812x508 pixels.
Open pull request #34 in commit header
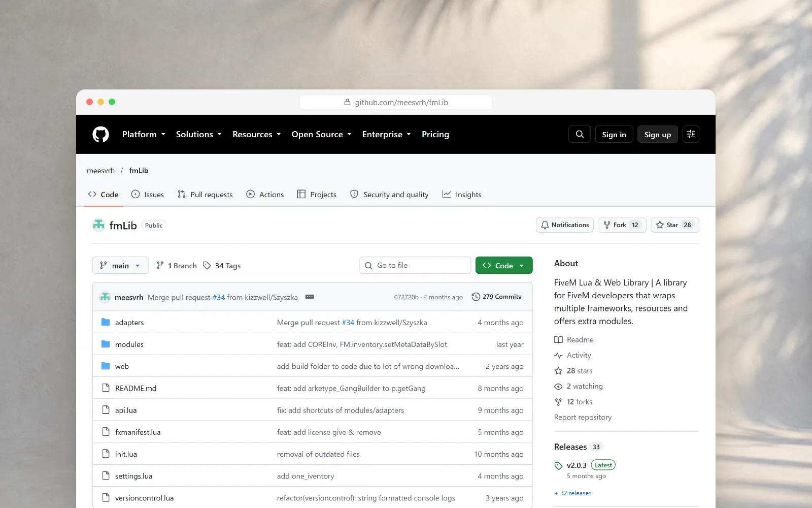219,297
